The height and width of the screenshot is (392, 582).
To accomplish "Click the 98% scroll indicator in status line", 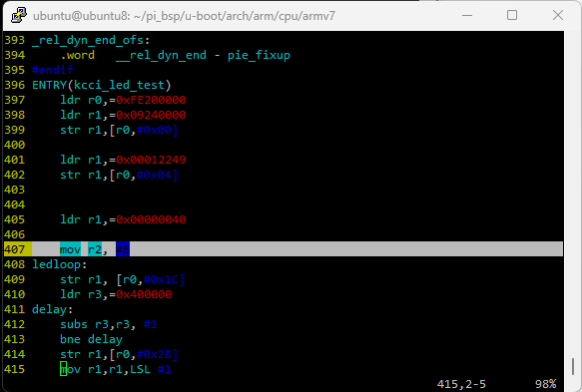I will (x=546, y=384).
